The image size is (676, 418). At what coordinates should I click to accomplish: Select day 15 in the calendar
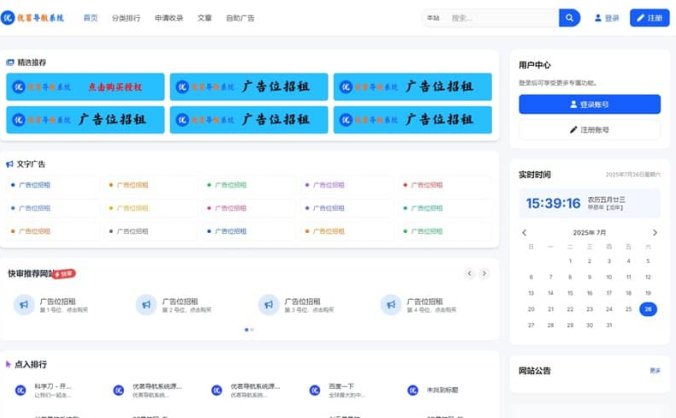[570, 293]
